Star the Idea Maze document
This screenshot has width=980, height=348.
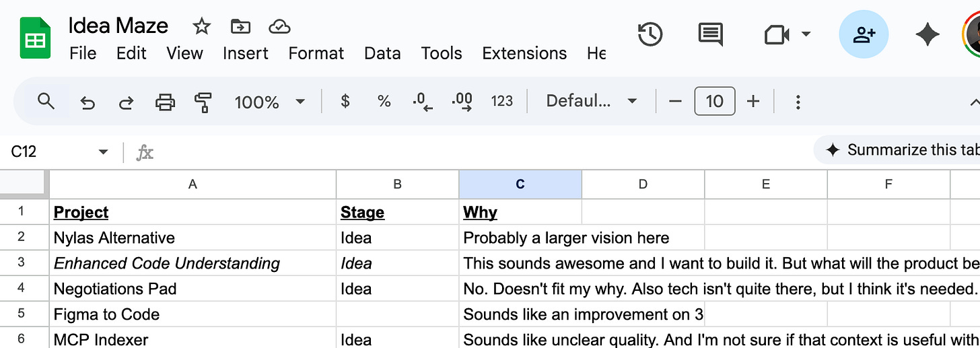[x=201, y=26]
